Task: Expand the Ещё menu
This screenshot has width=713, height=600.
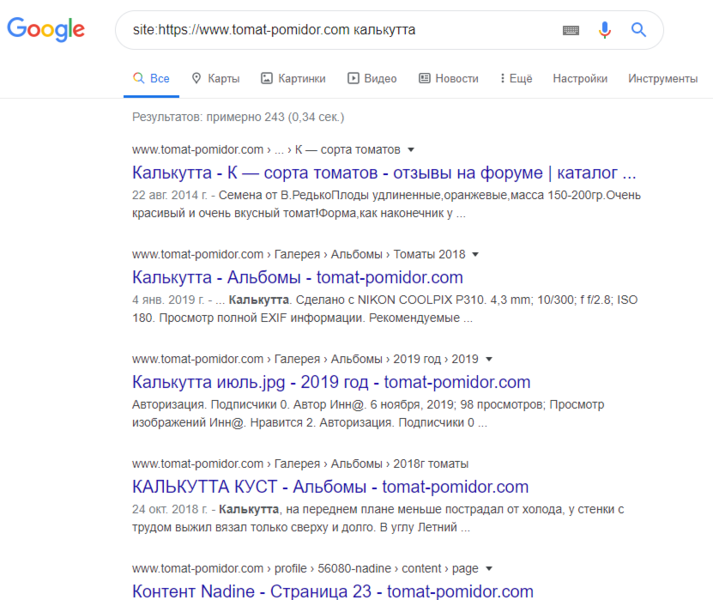Action: [x=513, y=78]
